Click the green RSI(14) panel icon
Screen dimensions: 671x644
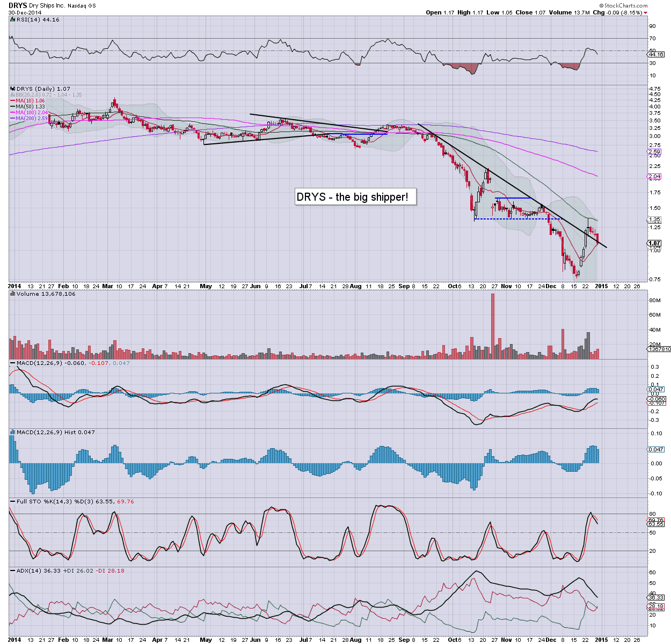coord(13,19)
